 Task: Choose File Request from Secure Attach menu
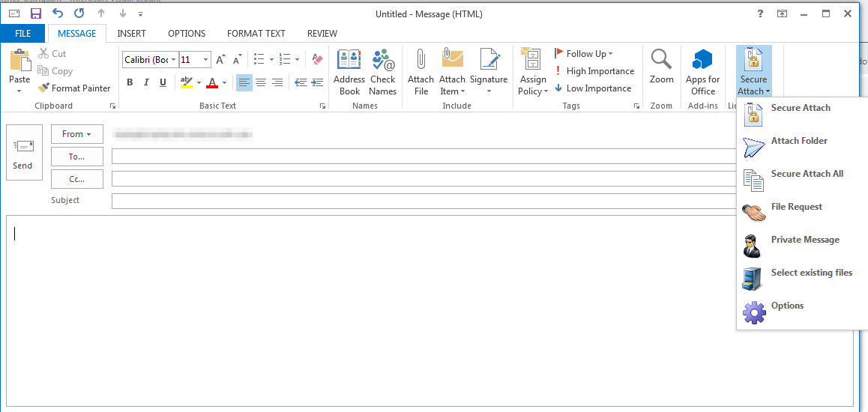pos(796,207)
